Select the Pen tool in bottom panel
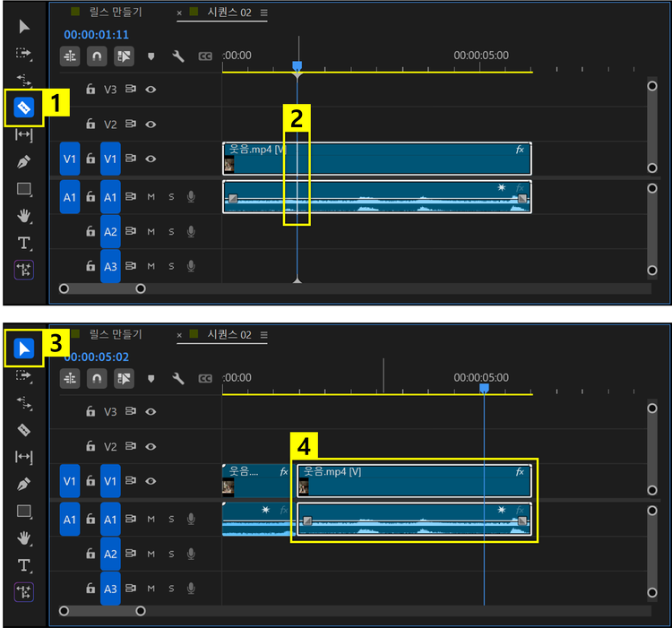The height and width of the screenshot is (628, 672). pos(23,484)
